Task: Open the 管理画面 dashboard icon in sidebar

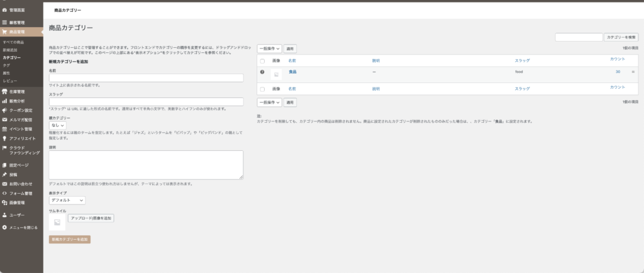Action: (x=4, y=11)
